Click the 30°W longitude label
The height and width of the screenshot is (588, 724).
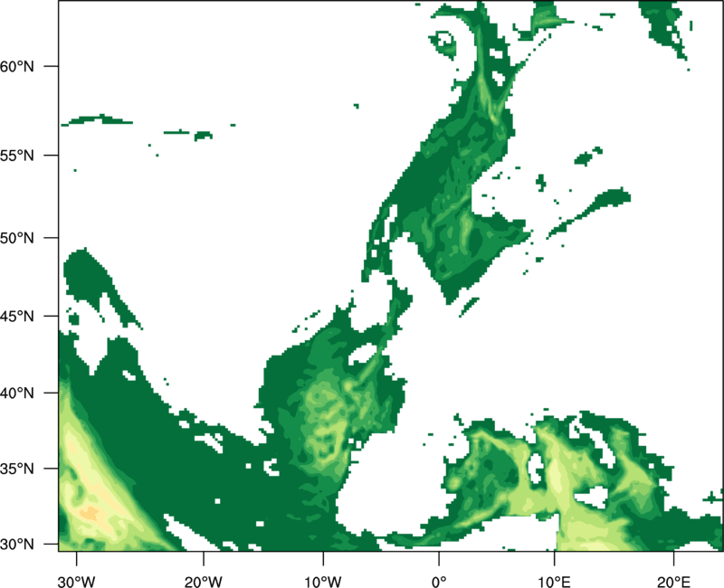click(x=77, y=582)
